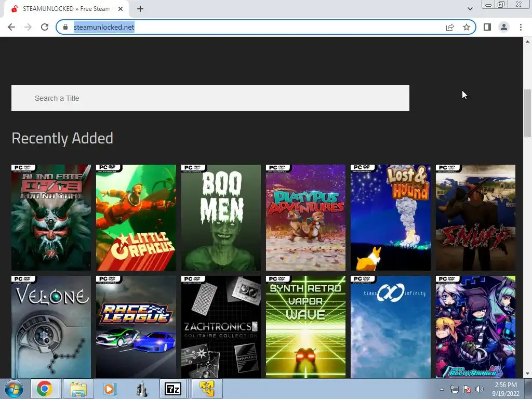Screen dimensions: 532x399
Task: Open a new browser tab
Action: [x=140, y=9]
